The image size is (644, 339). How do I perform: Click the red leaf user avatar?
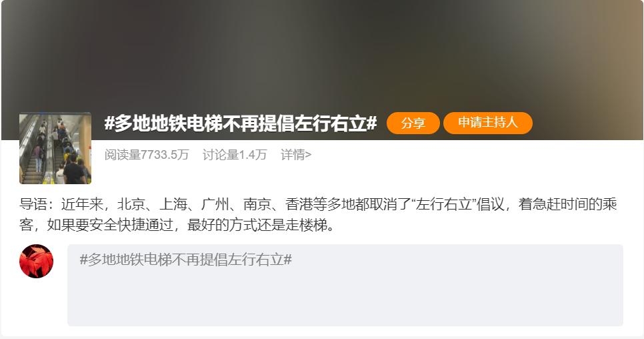(37, 262)
